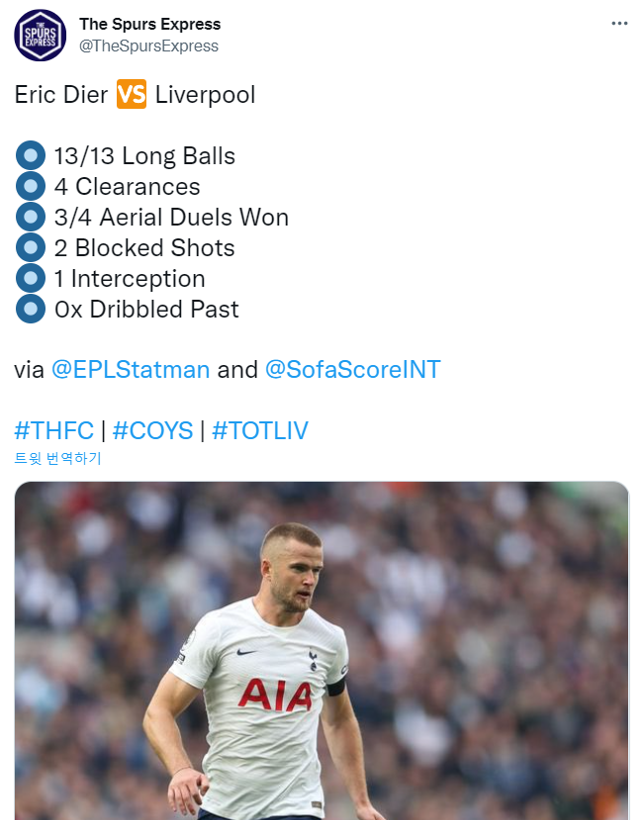The height and width of the screenshot is (820, 644).
Task: Open the #THFC hashtag
Action: pyautogui.click(x=54, y=430)
